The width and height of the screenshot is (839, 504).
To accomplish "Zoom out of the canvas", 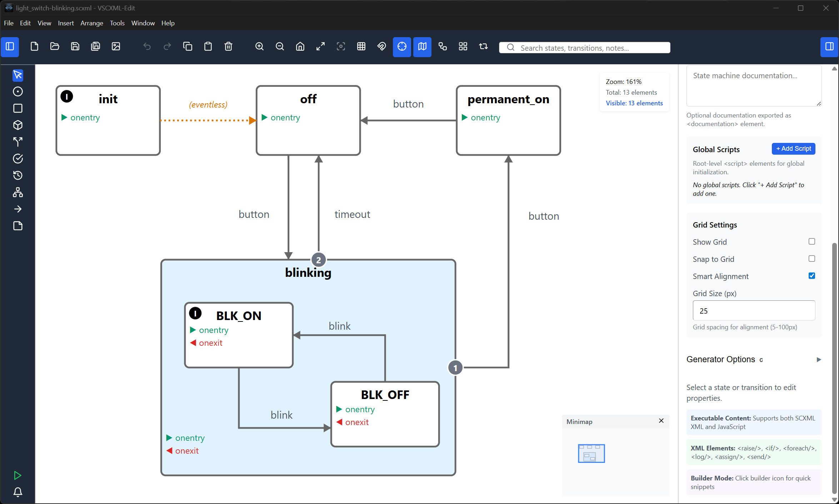I will pyautogui.click(x=280, y=47).
